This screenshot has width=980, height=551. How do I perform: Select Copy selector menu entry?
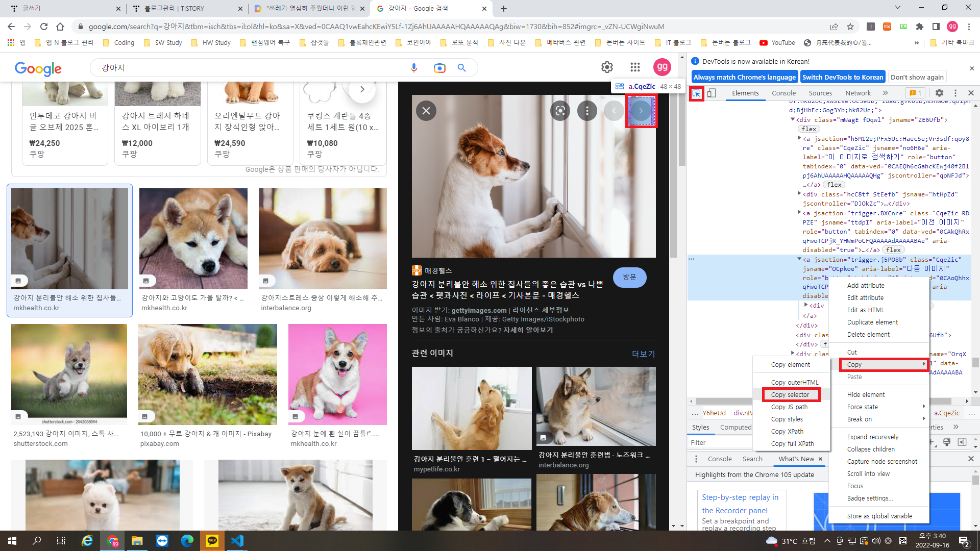(790, 395)
